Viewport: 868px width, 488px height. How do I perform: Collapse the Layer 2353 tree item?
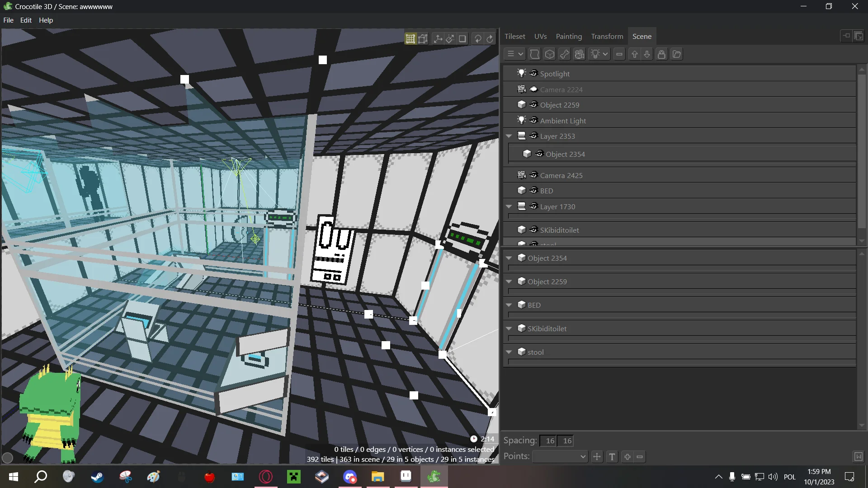[x=509, y=136]
